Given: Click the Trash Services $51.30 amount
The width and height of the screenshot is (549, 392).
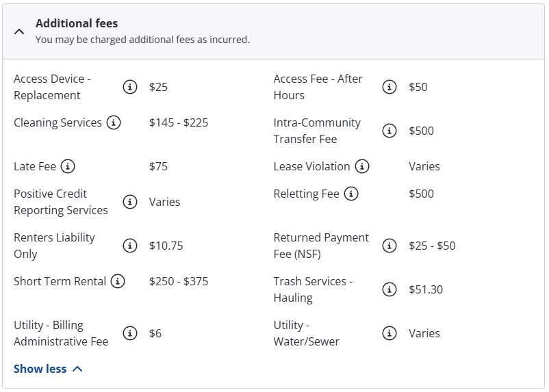Looking at the screenshot, I should click(x=425, y=289).
